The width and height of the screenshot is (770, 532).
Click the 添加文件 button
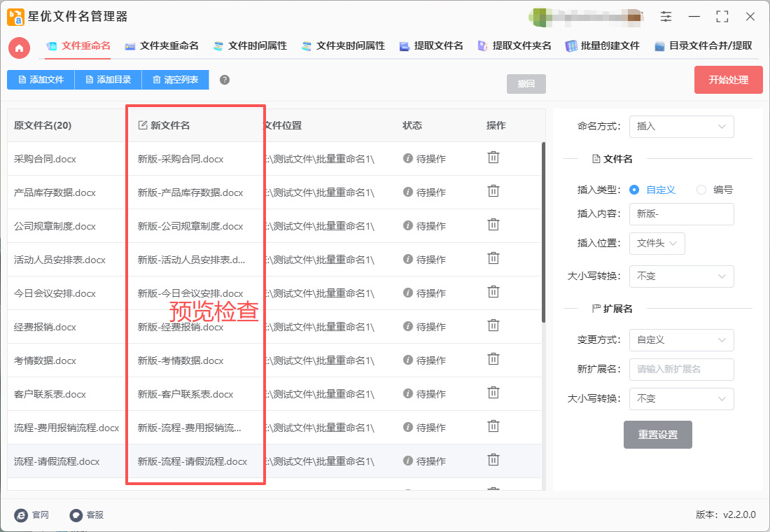point(41,80)
